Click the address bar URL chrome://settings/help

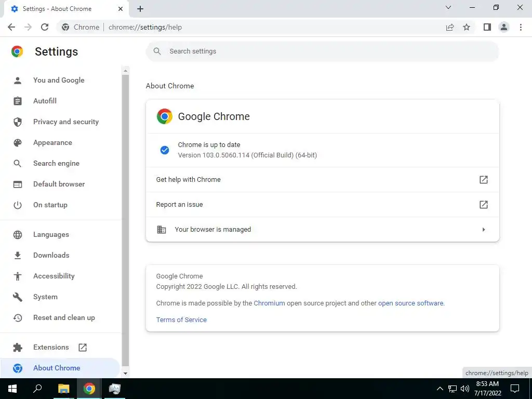[145, 27]
